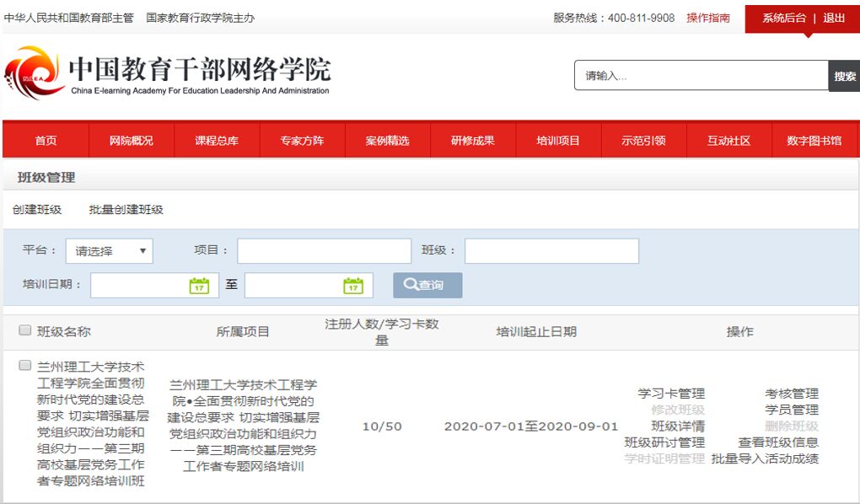Toggle the select-all checkbox in 班级名称 header
The image size is (860, 504).
tap(24, 330)
